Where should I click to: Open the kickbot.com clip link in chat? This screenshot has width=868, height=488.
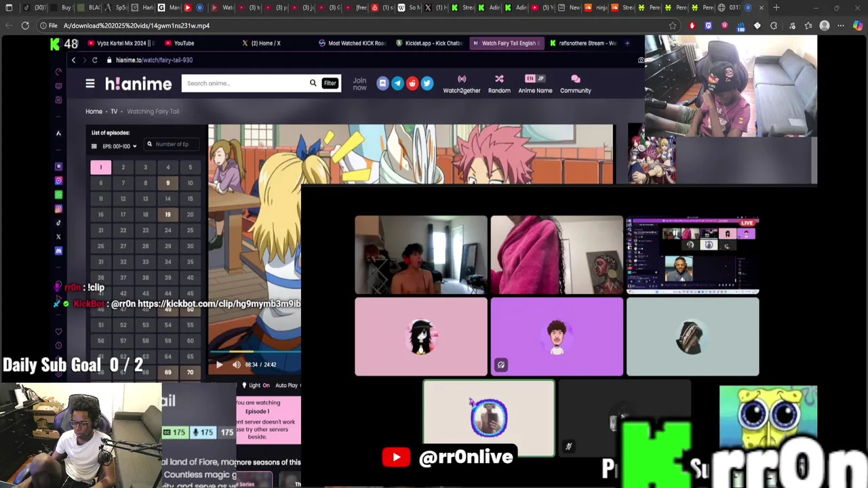click(x=219, y=304)
